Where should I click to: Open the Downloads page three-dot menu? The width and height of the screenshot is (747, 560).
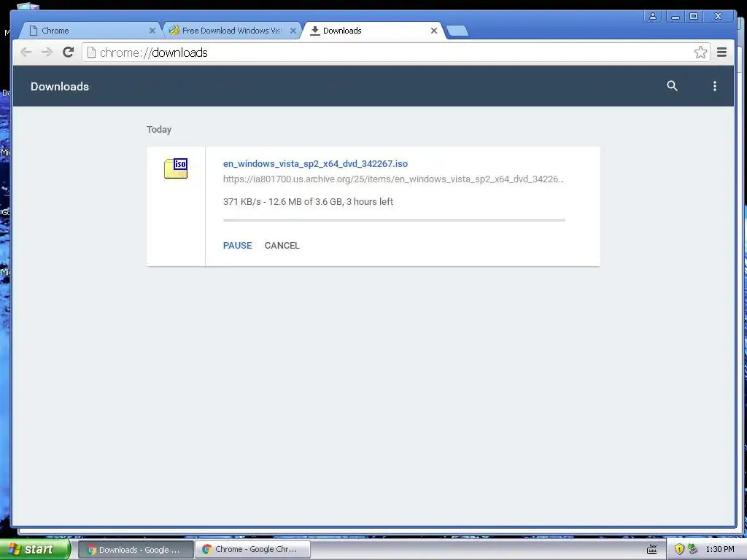point(715,86)
